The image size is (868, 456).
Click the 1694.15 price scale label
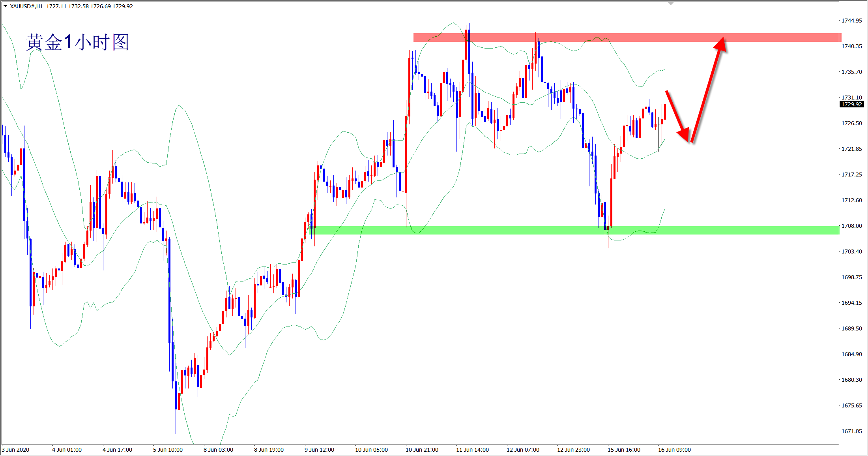pos(851,303)
